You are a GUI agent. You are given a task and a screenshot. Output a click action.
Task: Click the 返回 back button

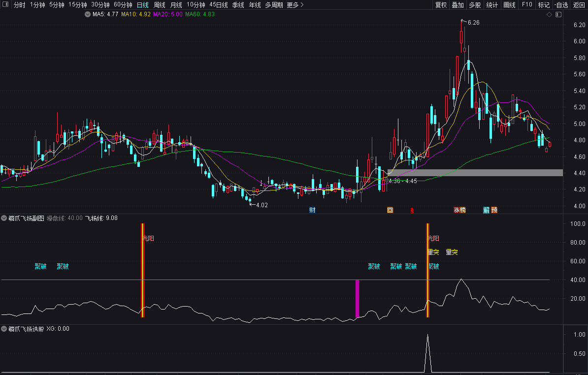click(579, 5)
